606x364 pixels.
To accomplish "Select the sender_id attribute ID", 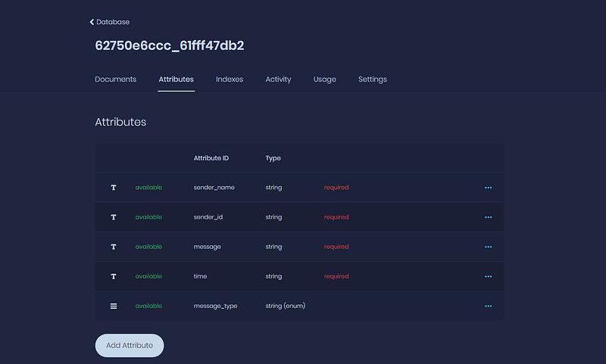I will pyautogui.click(x=208, y=217).
